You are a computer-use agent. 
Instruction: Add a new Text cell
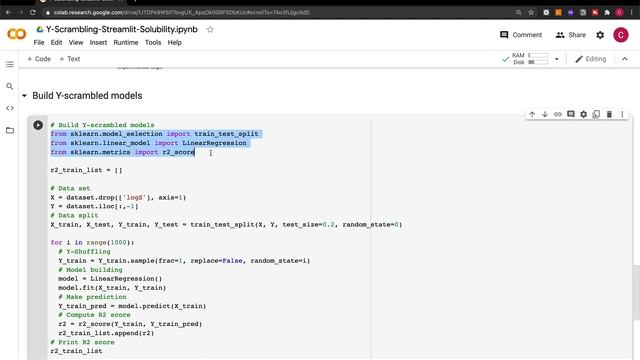click(70, 59)
